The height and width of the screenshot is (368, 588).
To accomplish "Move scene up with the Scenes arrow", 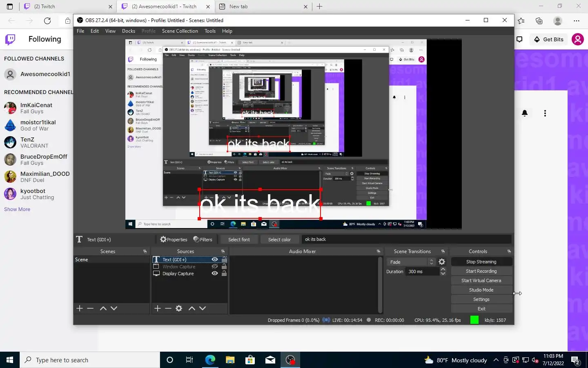I will [x=103, y=308].
